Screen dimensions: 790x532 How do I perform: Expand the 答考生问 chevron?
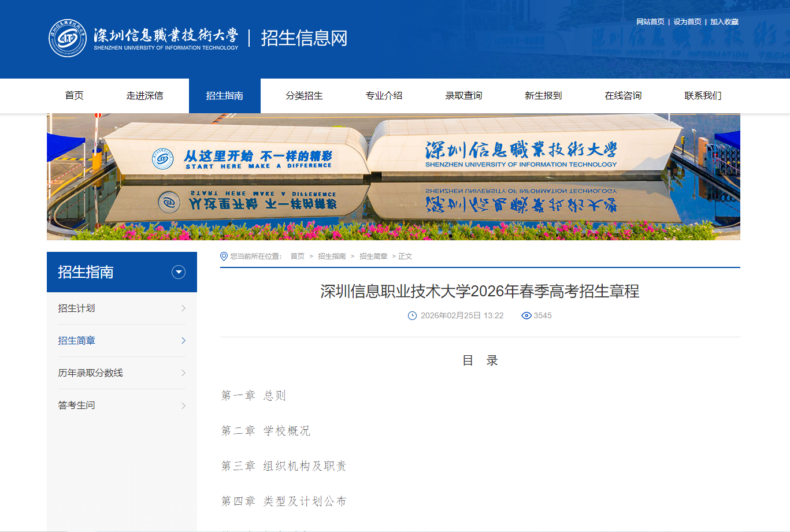pyautogui.click(x=184, y=405)
